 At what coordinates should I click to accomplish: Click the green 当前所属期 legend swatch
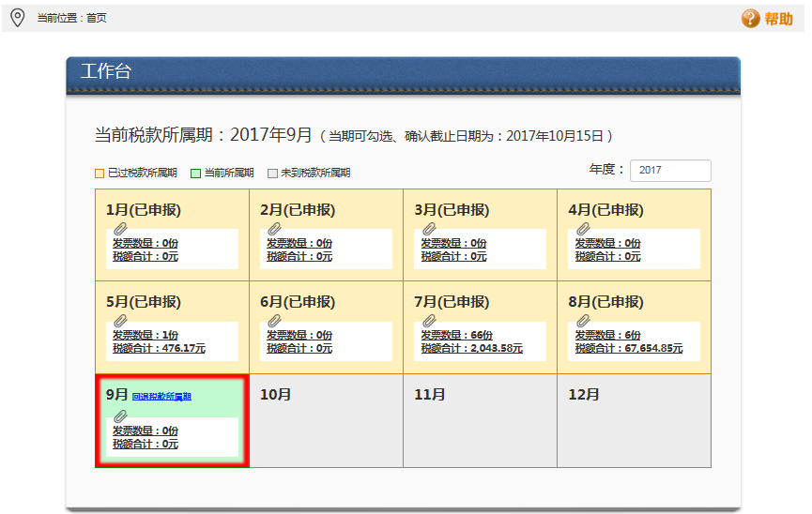coord(196,174)
